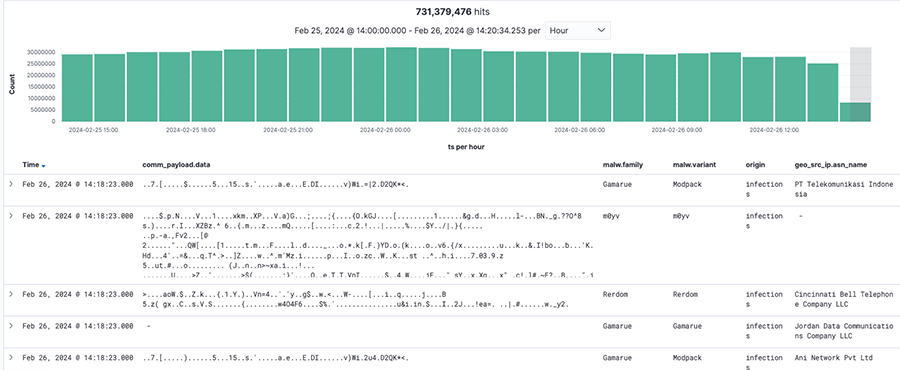900x370 pixels.
Task: Select the origin column header
Action: pos(755,165)
